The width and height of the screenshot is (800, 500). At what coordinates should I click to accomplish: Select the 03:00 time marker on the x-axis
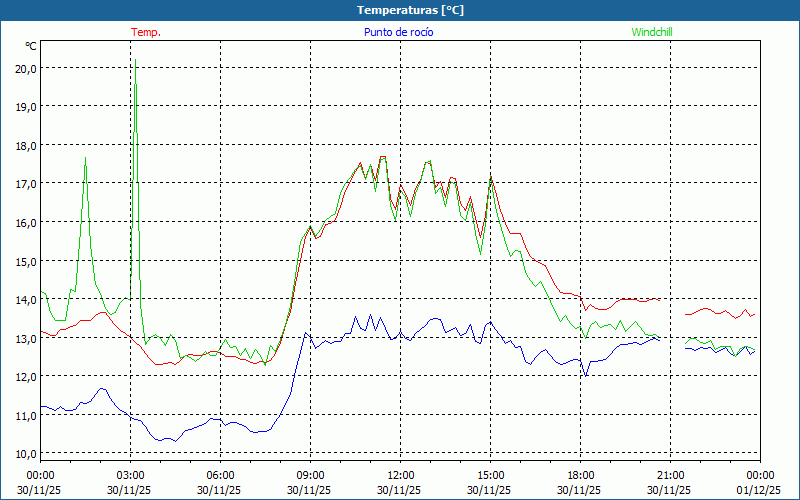click(130, 475)
